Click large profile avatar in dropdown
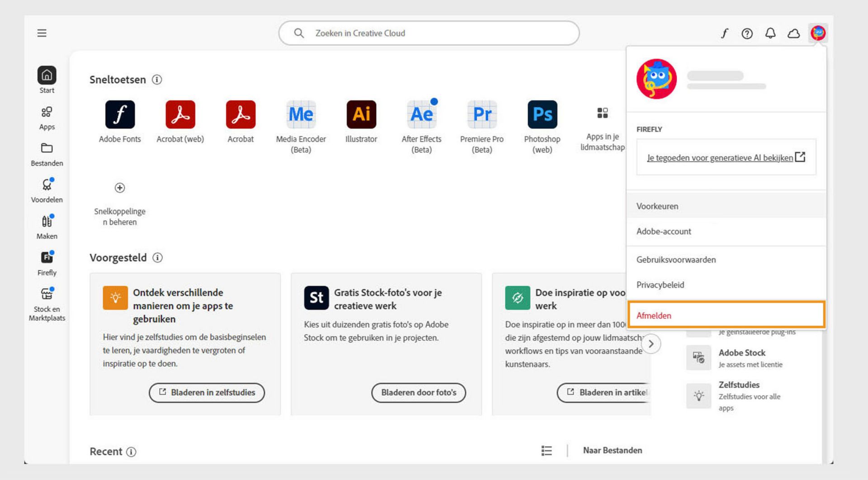This screenshot has height=480, width=868. click(x=656, y=79)
